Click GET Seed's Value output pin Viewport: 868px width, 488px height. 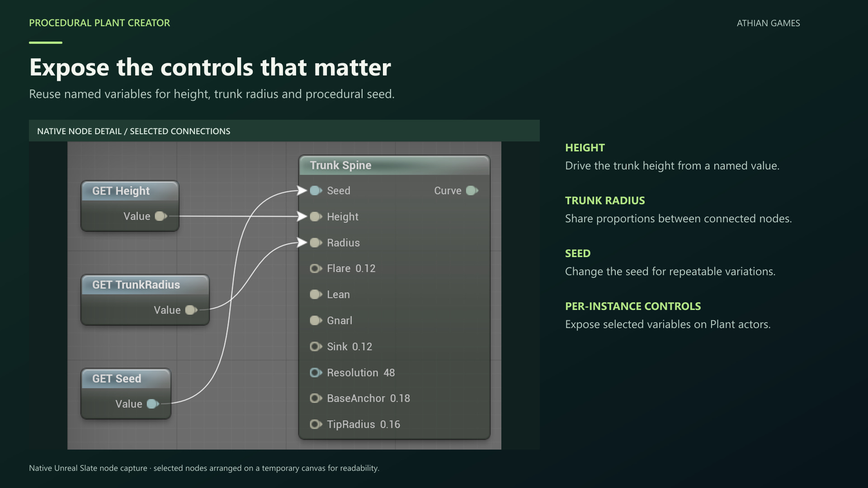tap(153, 404)
